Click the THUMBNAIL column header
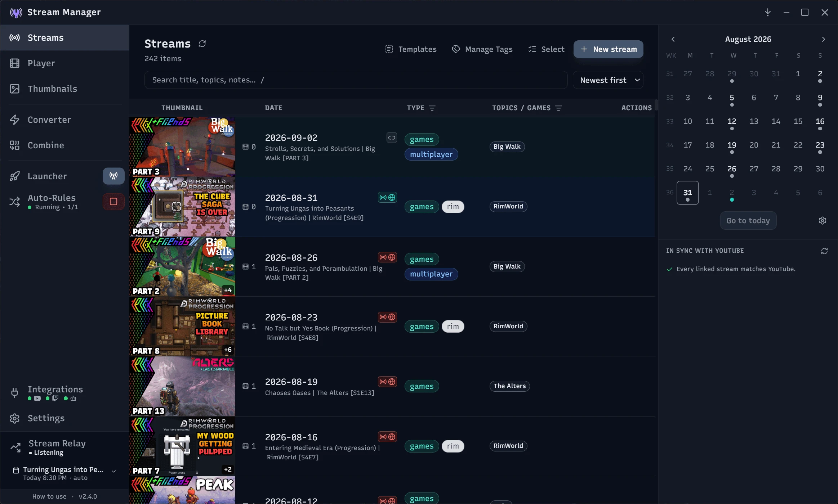Image resolution: width=838 pixels, height=504 pixels. pyautogui.click(x=182, y=108)
